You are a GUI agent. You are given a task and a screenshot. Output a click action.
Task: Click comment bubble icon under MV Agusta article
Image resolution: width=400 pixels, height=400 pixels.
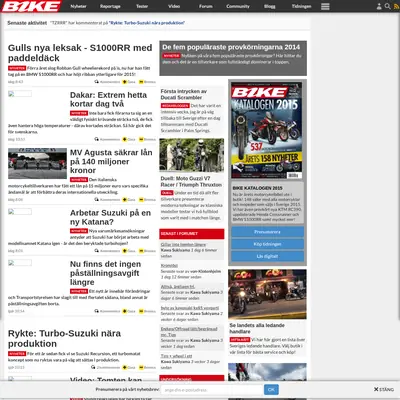[97, 200]
